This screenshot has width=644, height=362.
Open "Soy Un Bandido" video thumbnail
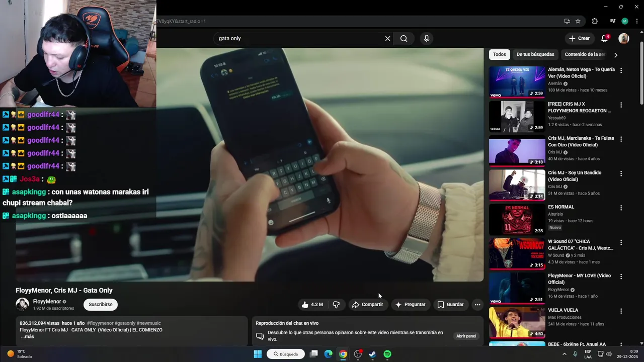coord(517,185)
